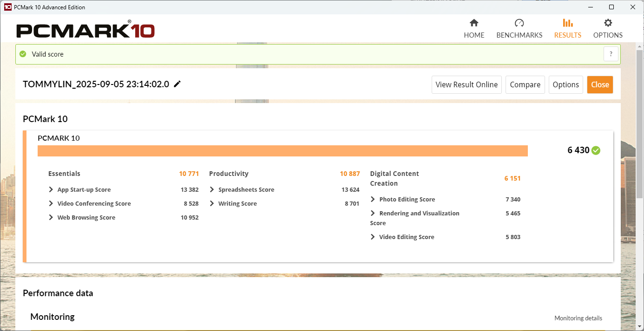The height and width of the screenshot is (331, 644).
Task: Open the BENCHMARKS tab
Action: pyautogui.click(x=519, y=29)
